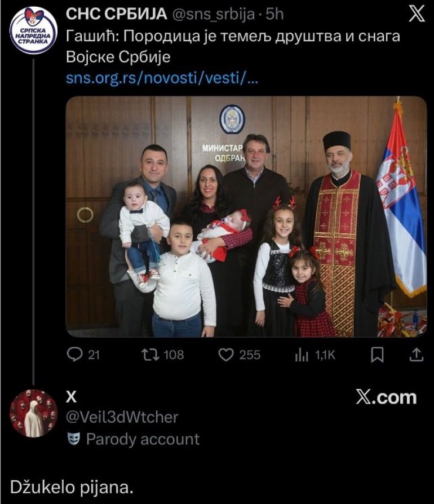Click the X logo at top right
This screenshot has width=434, height=504.
417,14
